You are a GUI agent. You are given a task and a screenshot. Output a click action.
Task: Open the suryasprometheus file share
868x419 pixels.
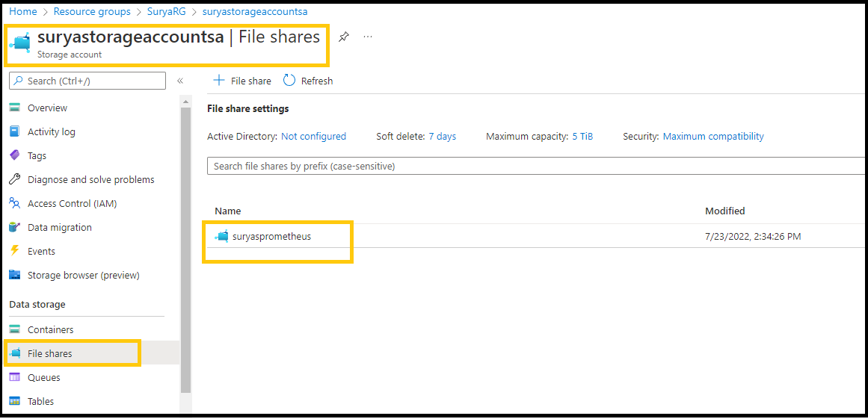pos(271,237)
